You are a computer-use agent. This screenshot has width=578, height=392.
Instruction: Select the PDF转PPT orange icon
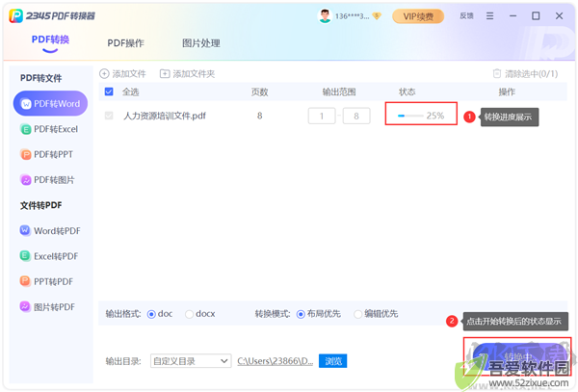click(x=26, y=154)
